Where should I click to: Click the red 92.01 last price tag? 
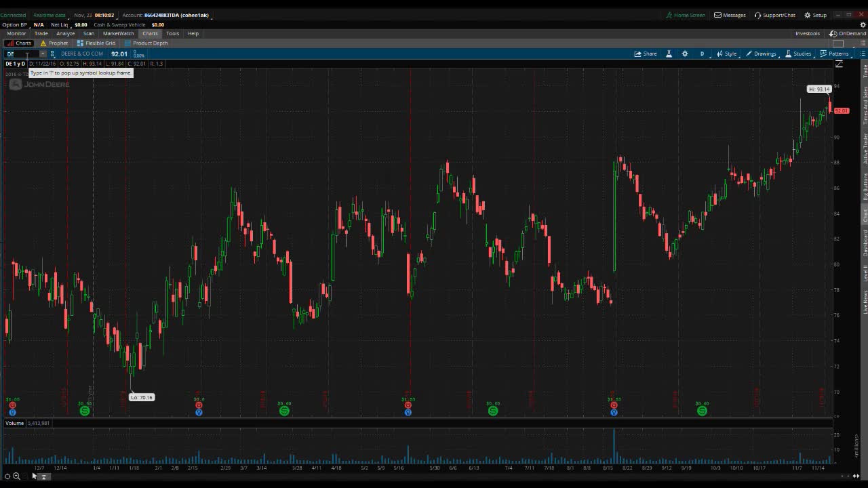click(x=842, y=110)
